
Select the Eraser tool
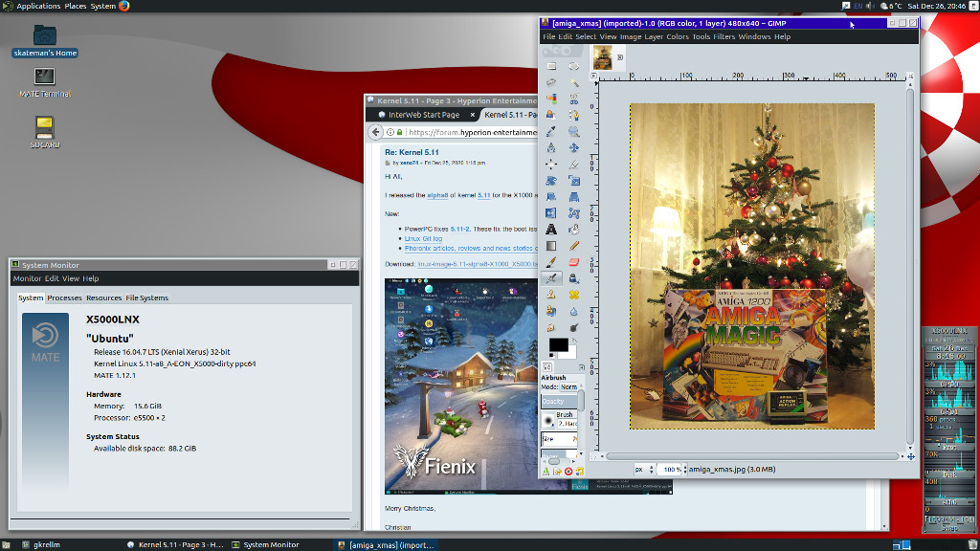[x=574, y=262]
